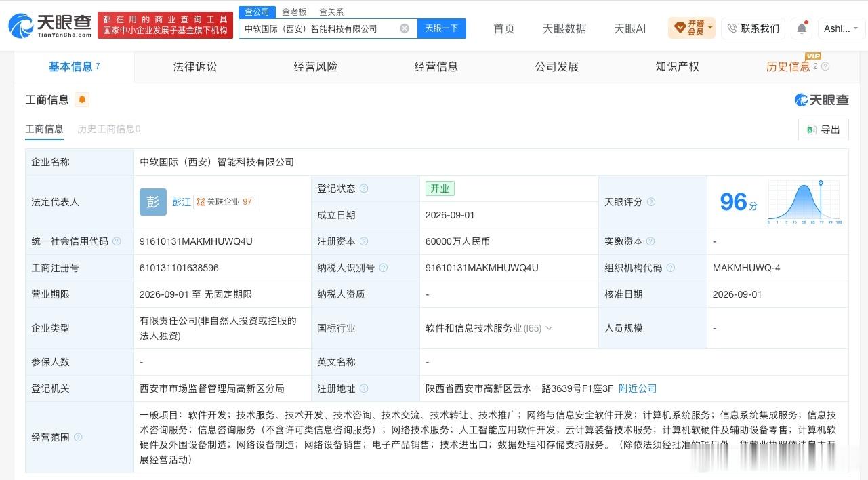Click help icon beside 组织机构代码

[671, 268]
